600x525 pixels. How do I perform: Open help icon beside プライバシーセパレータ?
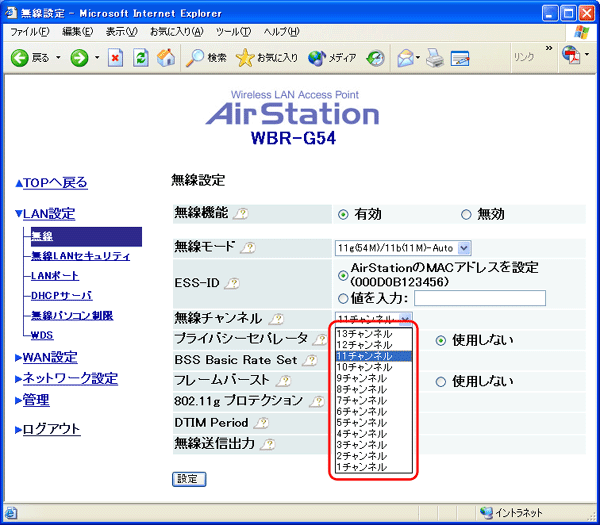click(320, 339)
